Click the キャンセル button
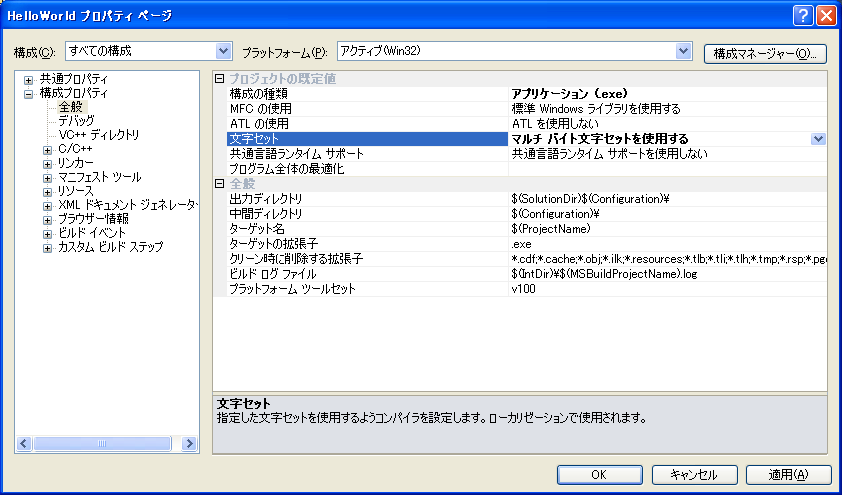This screenshot has height=495, width=842. point(694,474)
